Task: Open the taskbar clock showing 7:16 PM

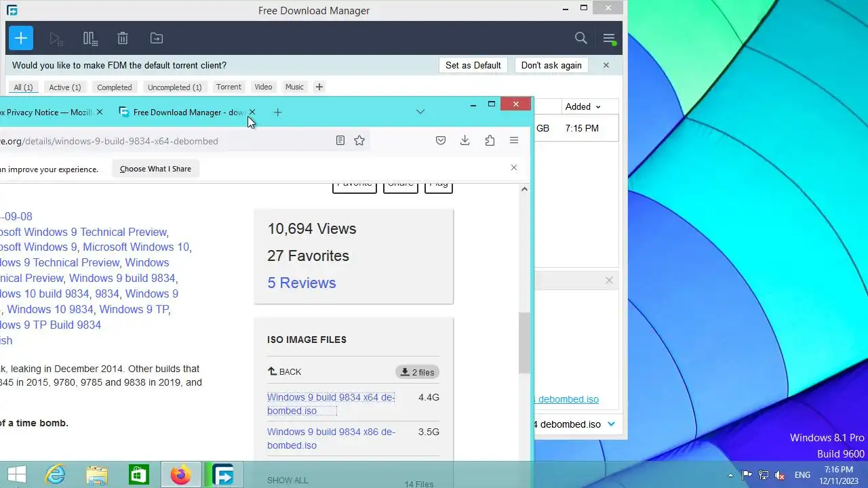Action: coord(840,475)
